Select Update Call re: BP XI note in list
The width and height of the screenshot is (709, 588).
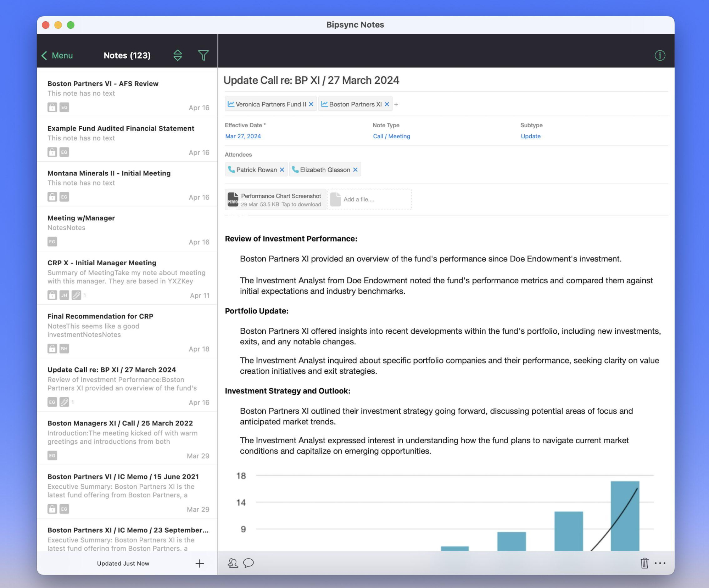[x=127, y=385]
